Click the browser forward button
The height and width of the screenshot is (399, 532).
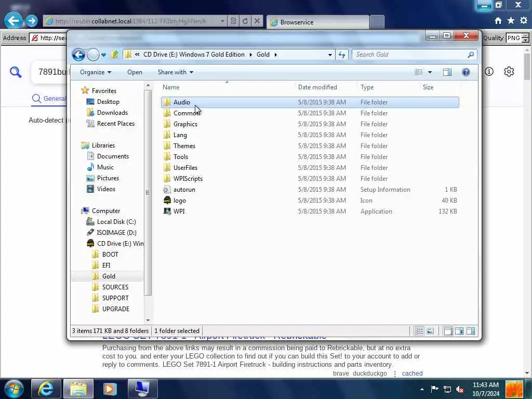pyautogui.click(x=32, y=21)
